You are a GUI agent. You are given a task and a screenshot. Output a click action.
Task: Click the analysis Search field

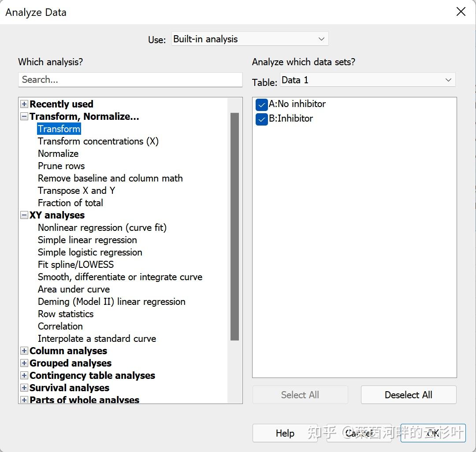pos(130,80)
